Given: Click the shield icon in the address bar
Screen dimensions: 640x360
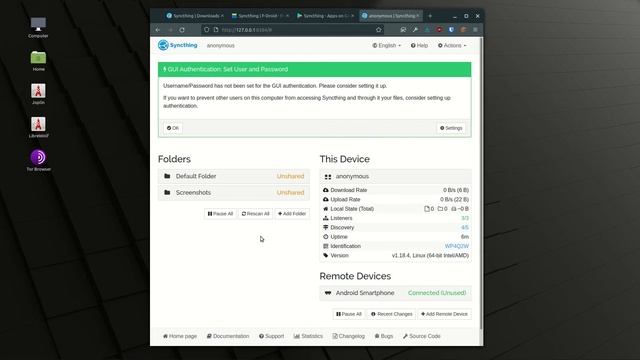Looking at the screenshot, I should click(x=207, y=30).
